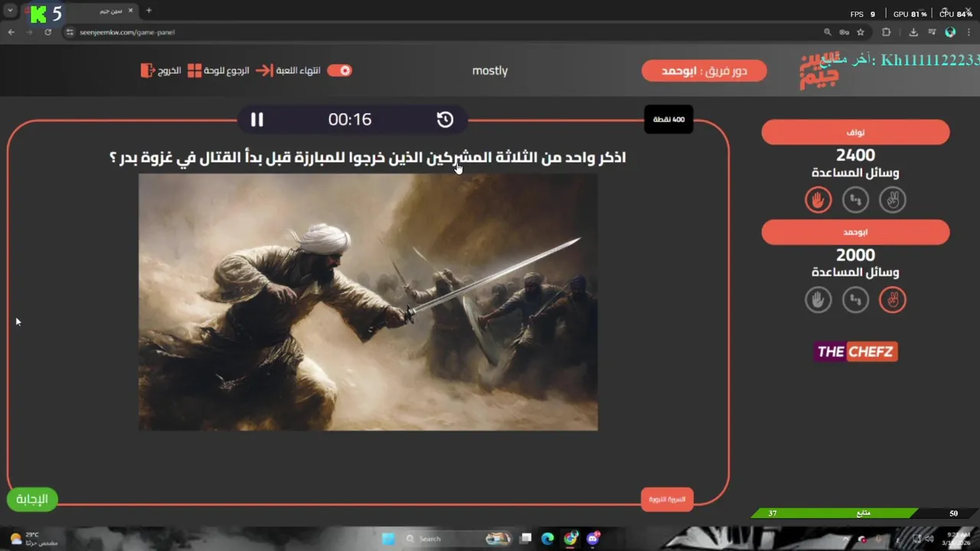Click the mostly game title text
The width and height of the screenshot is (980, 551).
point(490,70)
